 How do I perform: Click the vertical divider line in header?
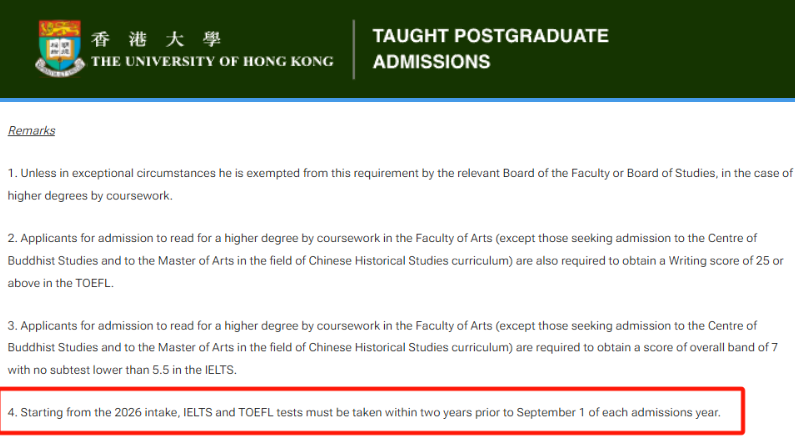(x=354, y=49)
